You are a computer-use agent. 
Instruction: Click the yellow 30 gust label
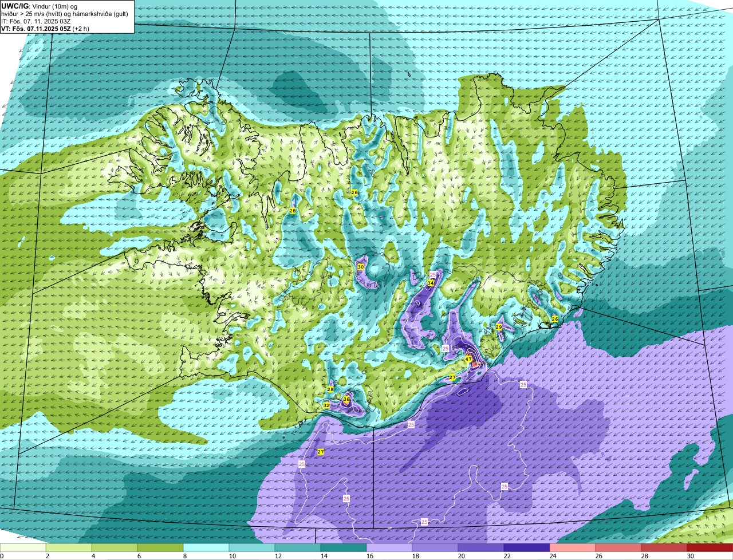[361, 267]
